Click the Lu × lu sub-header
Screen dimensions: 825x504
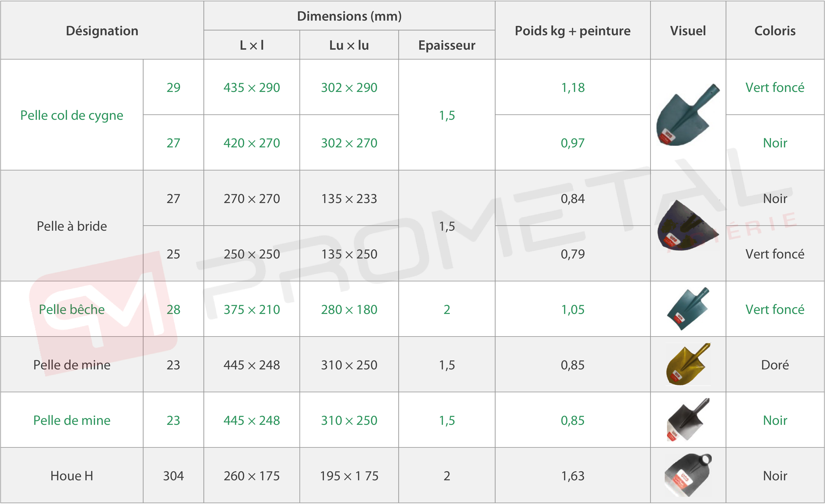[x=349, y=45]
